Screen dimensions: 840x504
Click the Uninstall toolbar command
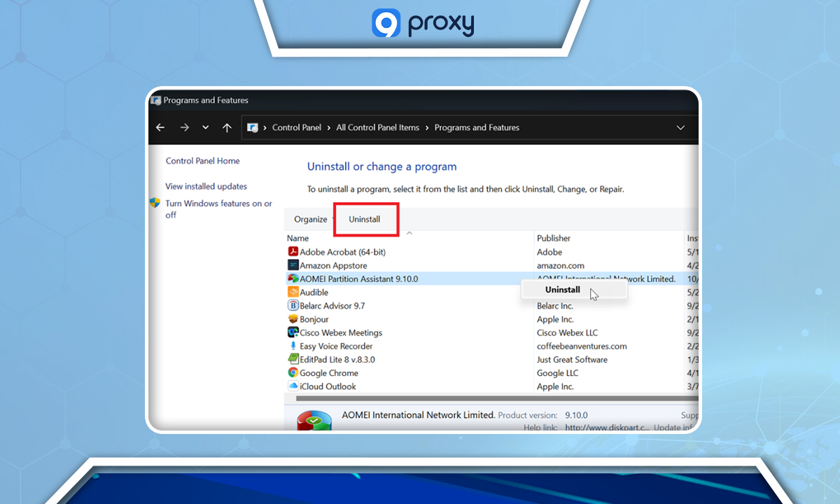coord(365,219)
